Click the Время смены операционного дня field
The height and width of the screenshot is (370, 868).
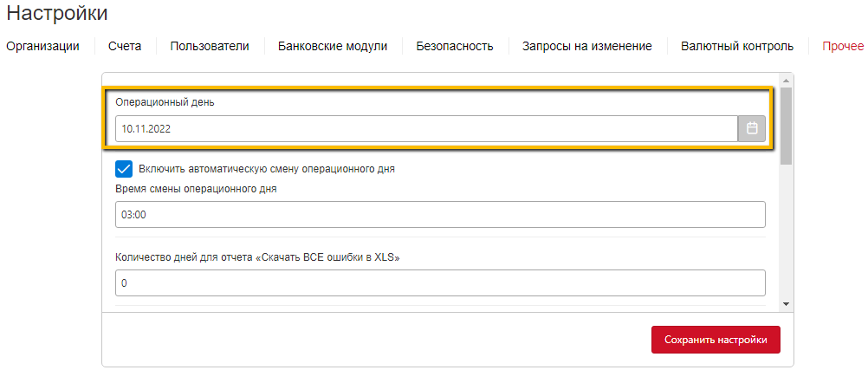point(440,214)
